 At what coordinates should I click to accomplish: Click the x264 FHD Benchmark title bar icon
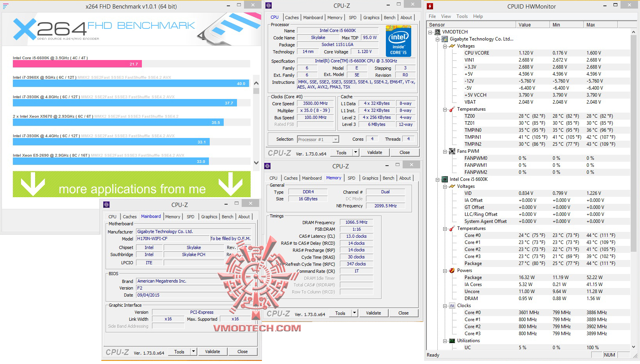click(5, 6)
